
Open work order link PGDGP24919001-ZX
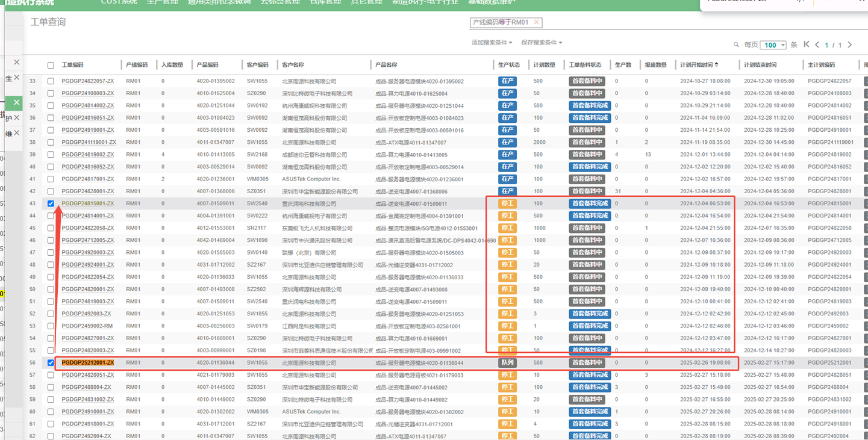tap(87, 130)
